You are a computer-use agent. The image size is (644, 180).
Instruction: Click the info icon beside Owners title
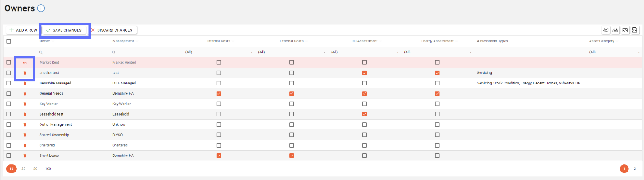41,8
